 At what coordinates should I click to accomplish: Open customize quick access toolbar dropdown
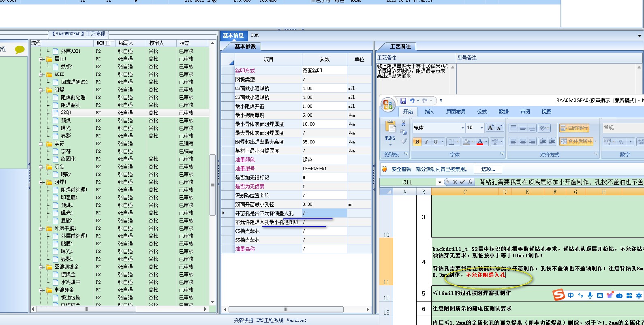tap(441, 100)
